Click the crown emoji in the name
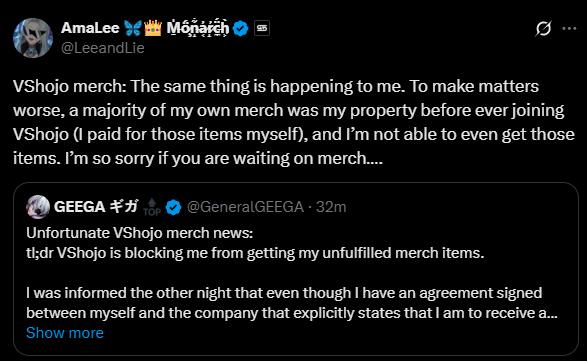Image resolution: width=587 pixels, height=361 pixels. [153, 28]
